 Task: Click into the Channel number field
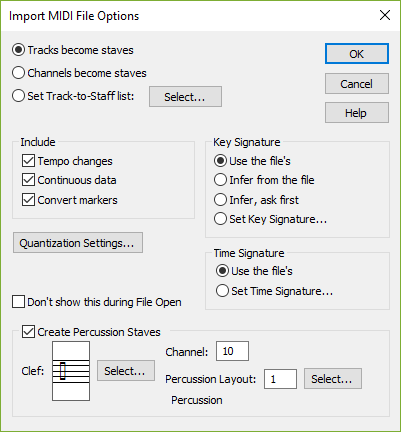[232, 351]
